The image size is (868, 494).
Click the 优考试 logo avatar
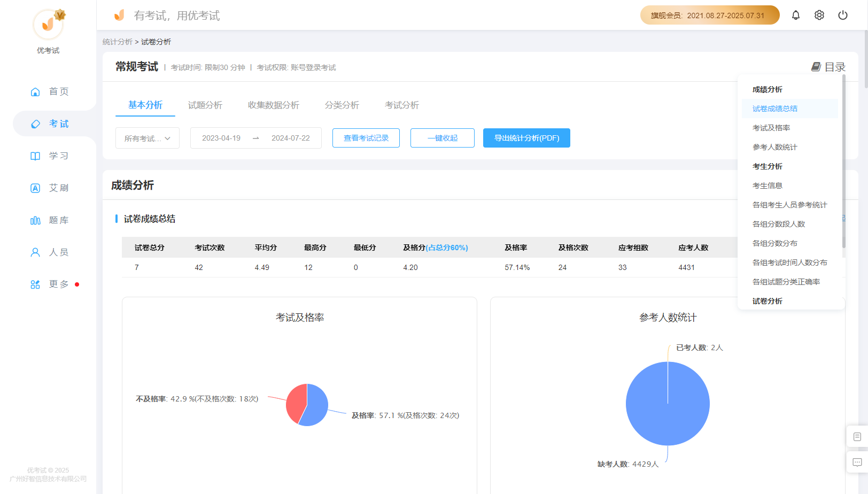click(x=48, y=24)
